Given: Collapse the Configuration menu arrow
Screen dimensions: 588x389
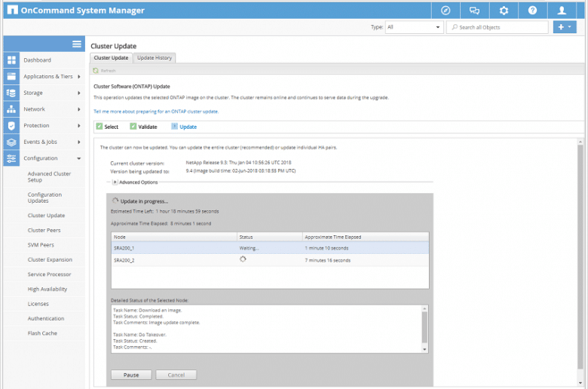Looking at the screenshot, I should click(x=79, y=158).
